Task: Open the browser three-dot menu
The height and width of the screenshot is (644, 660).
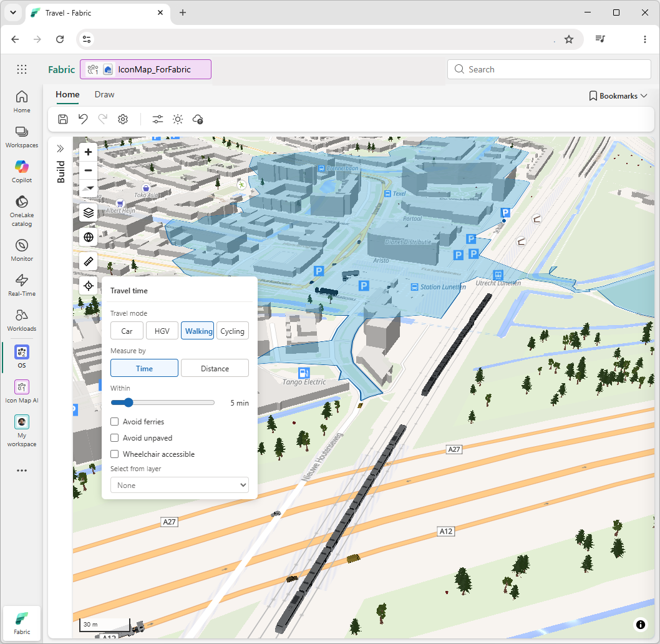Action: 645,39
